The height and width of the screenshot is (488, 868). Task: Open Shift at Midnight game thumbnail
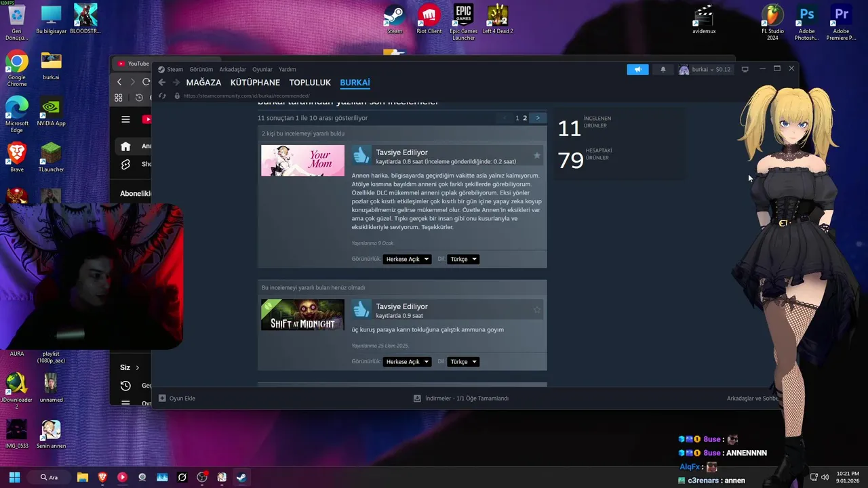point(302,314)
